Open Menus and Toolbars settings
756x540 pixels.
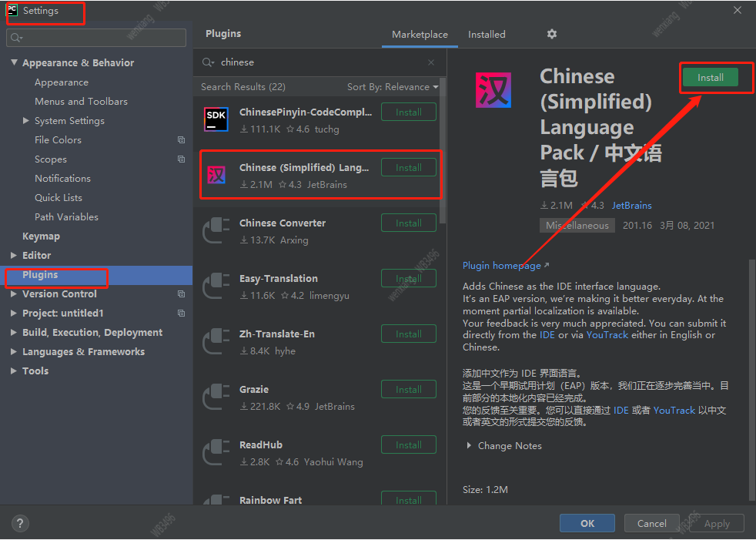(x=81, y=102)
